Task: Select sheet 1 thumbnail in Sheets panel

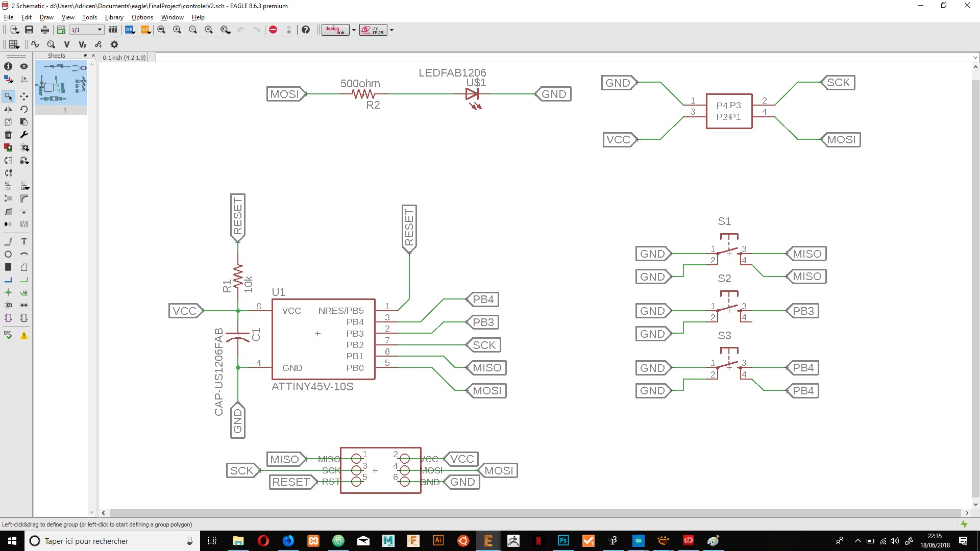Action: (61, 84)
